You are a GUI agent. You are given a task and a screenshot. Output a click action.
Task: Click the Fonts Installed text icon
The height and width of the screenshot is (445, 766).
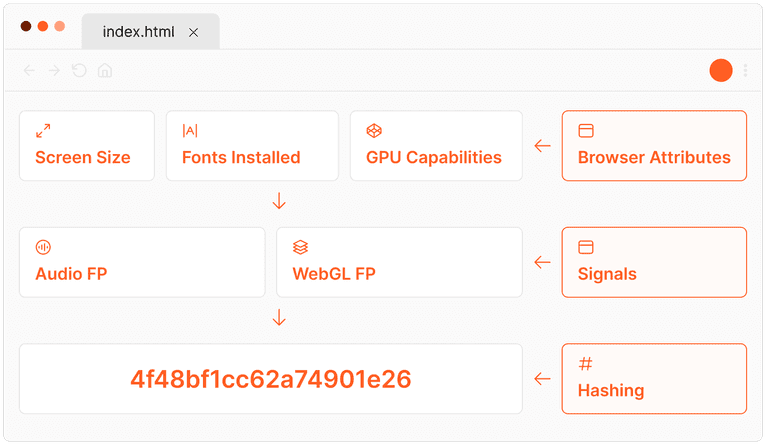click(190, 131)
